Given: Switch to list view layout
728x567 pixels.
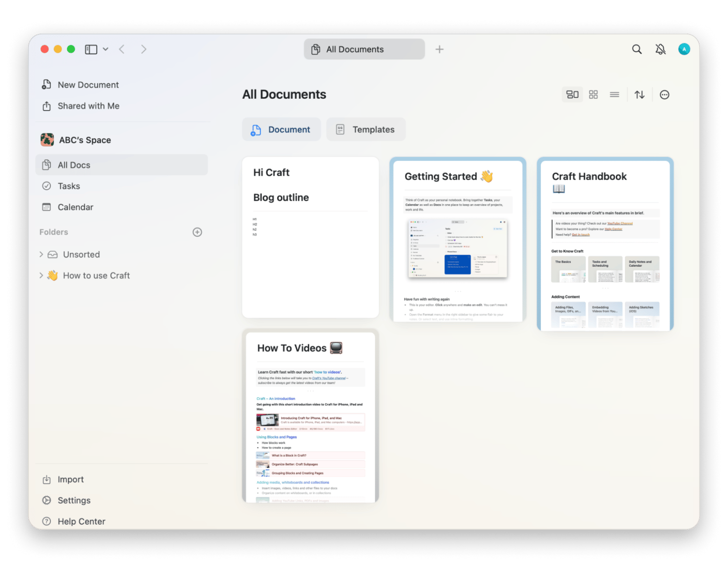Looking at the screenshot, I should click(x=614, y=95).
